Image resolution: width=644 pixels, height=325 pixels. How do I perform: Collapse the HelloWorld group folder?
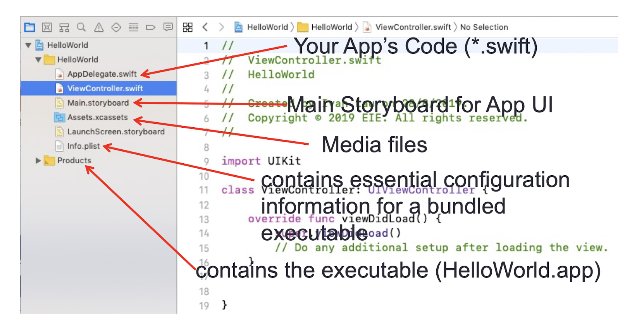tap(38, 60)
